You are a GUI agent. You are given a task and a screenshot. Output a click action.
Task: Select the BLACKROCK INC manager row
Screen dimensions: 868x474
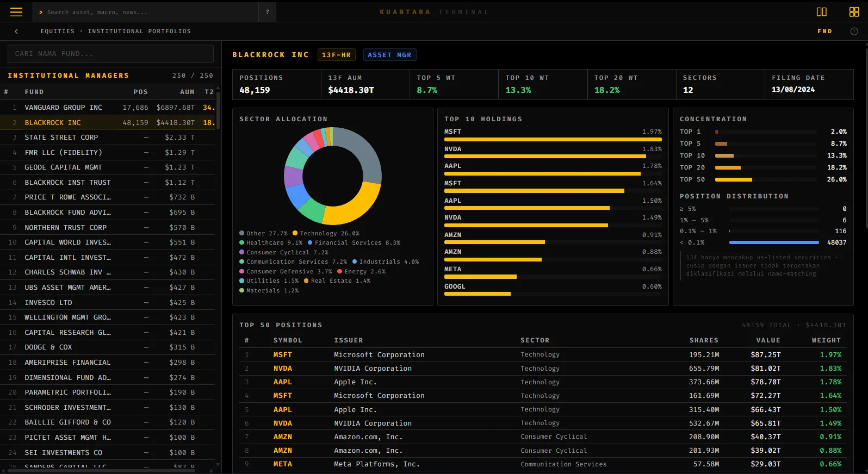109,123
